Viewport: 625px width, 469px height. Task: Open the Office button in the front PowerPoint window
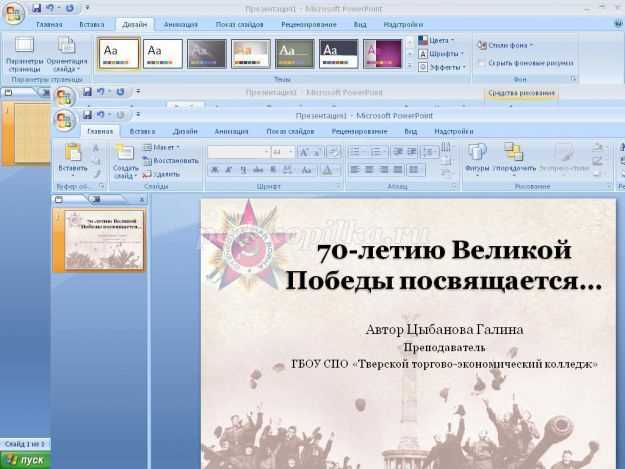tap(65, 121)
